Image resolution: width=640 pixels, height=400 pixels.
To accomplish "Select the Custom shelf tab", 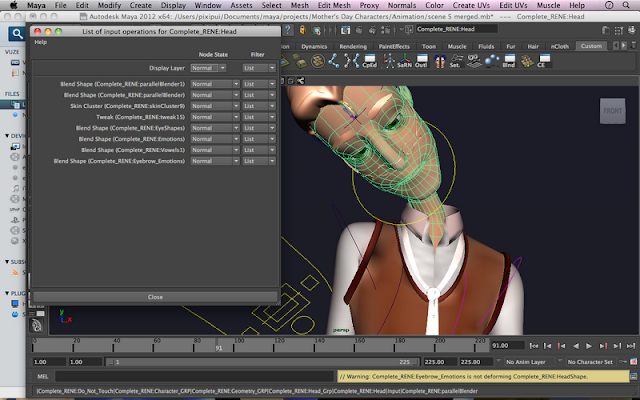I will [x=591, y=46].
